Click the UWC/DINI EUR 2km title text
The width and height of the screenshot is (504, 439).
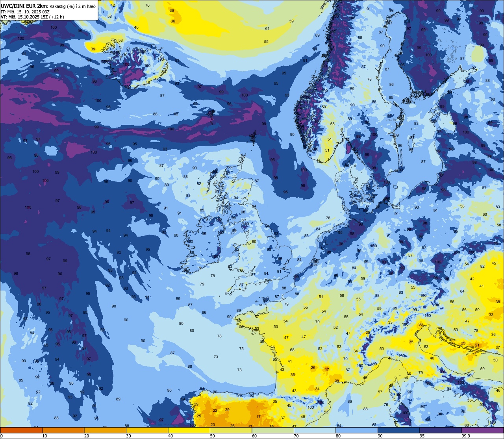click(24, 6)
